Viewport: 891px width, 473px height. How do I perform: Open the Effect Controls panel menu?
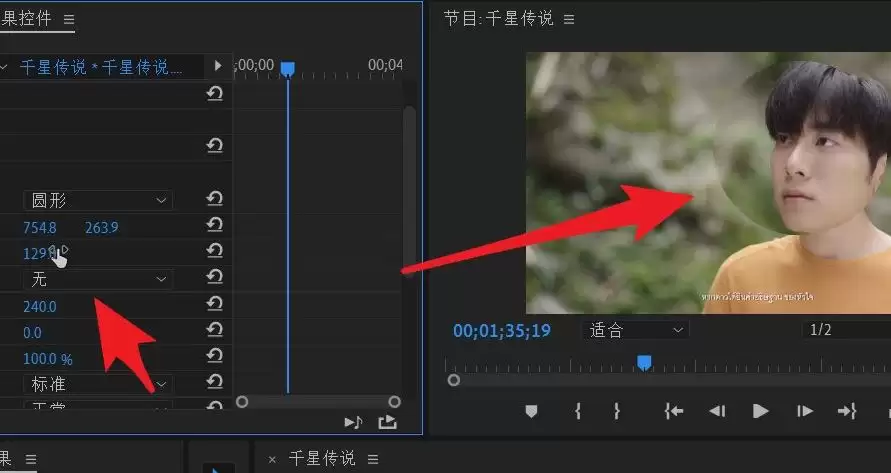tap(69, 19)
